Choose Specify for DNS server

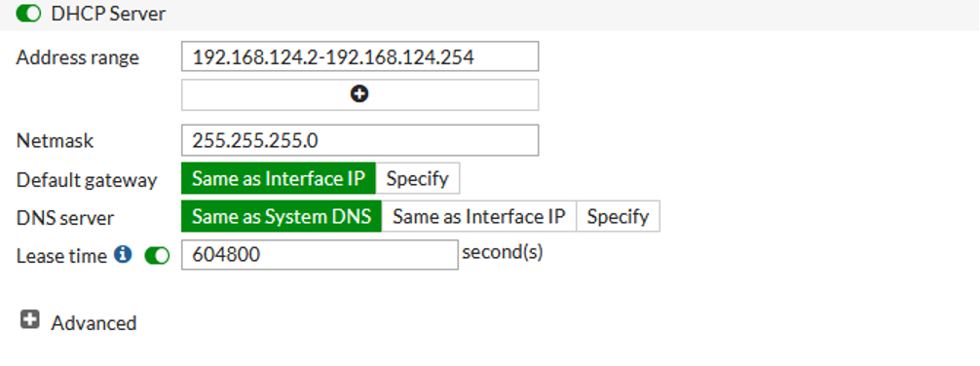pyautogui.click(x=618, y=216)
